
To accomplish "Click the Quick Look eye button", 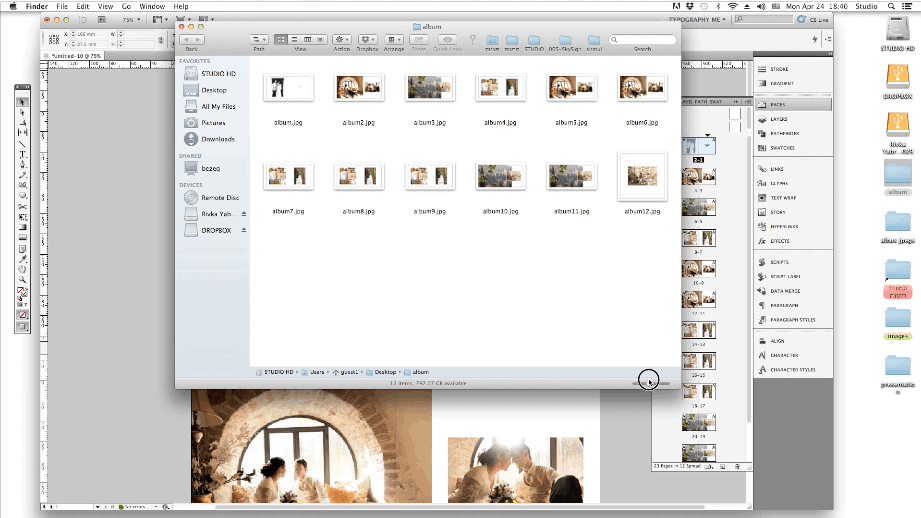I will pos(445,39).
